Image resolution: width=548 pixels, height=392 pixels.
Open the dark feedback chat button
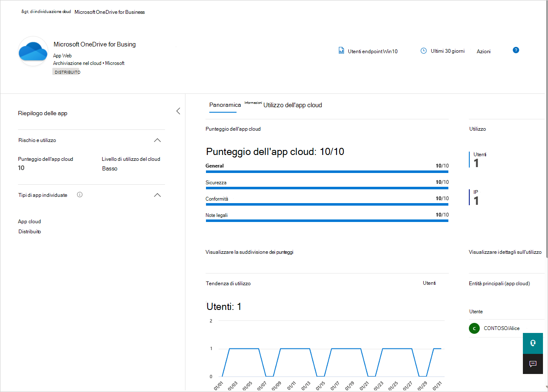pyautogui.click(x=533, y=364)
